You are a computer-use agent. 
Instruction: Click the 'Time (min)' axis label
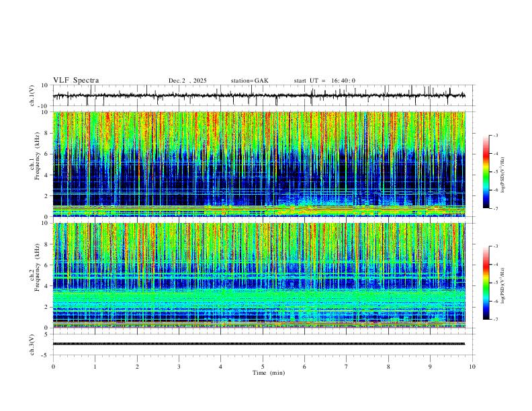click(x=269, y=373)
